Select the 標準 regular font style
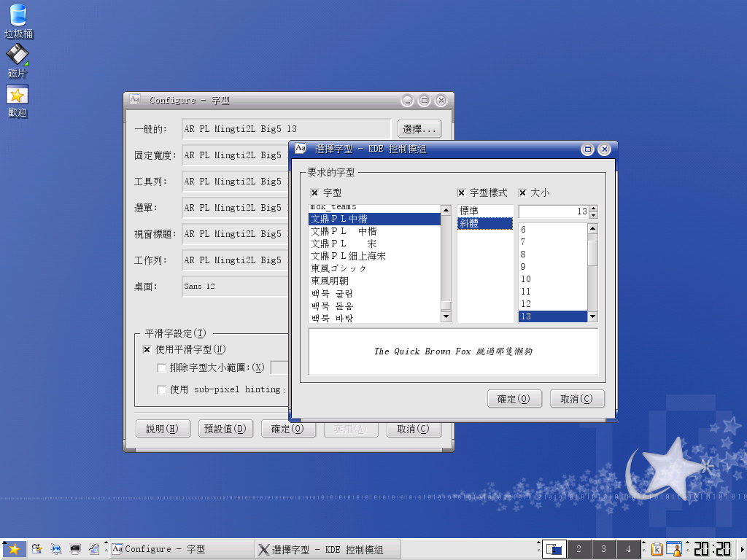This screenshot has height=560, width=747. (469, 211)
